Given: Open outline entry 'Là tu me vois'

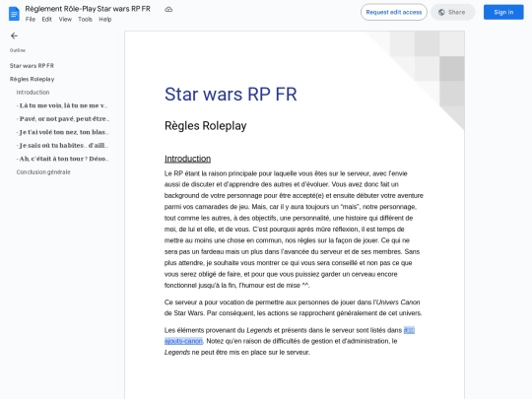Looking at the screenshot, I should coord(62,105).
